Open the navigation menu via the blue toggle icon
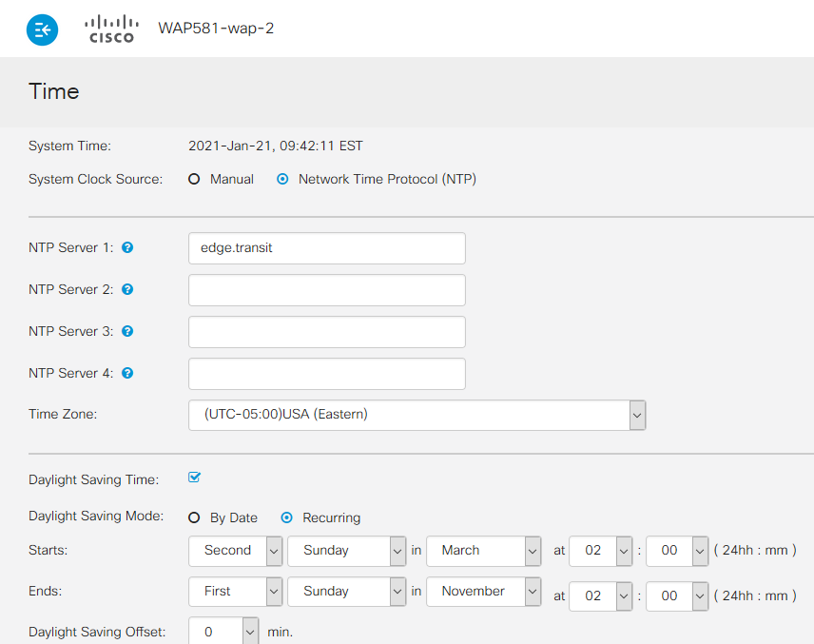Screen dimensions: 814x644 pos(42,29)
